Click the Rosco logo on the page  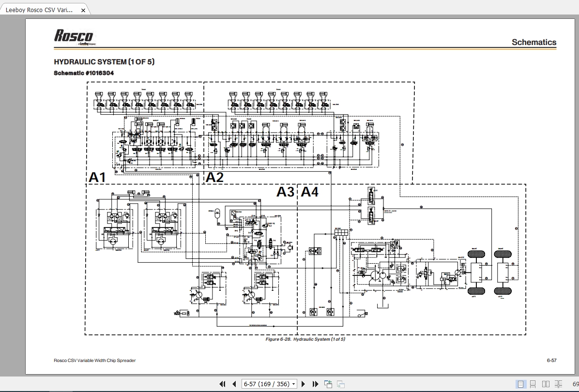coord(75,37)
